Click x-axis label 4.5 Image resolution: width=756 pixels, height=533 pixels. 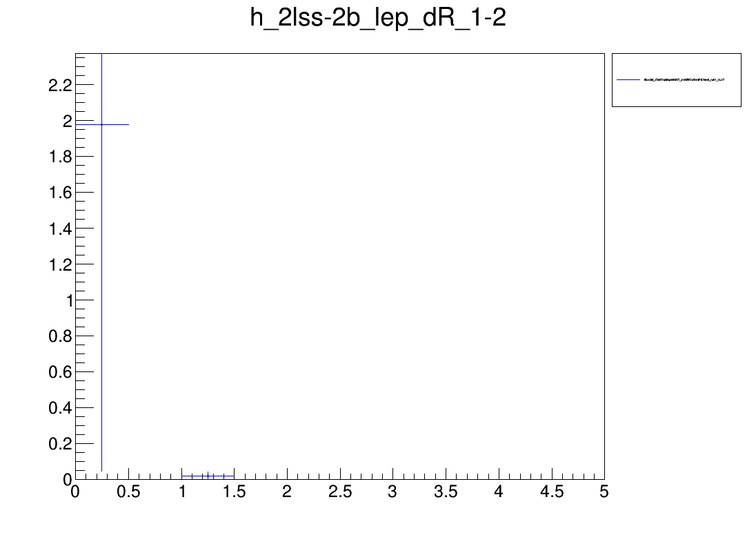(552, 492)
